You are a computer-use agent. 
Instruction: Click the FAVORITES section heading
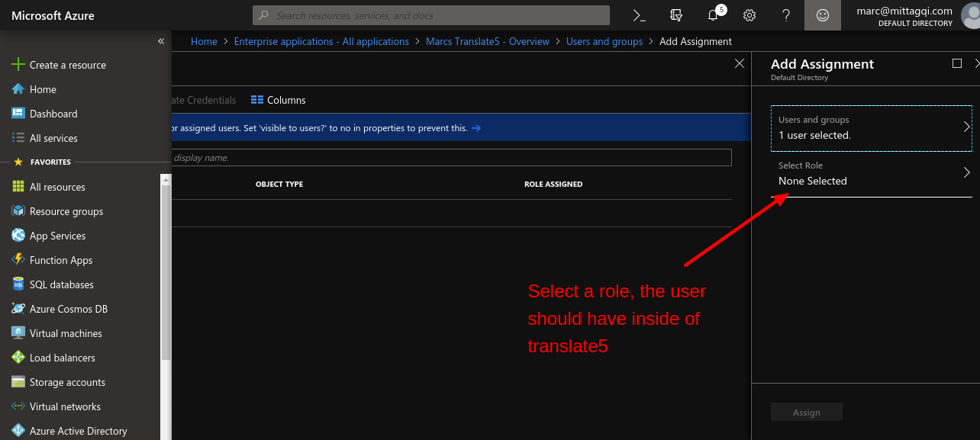point(50,162)
